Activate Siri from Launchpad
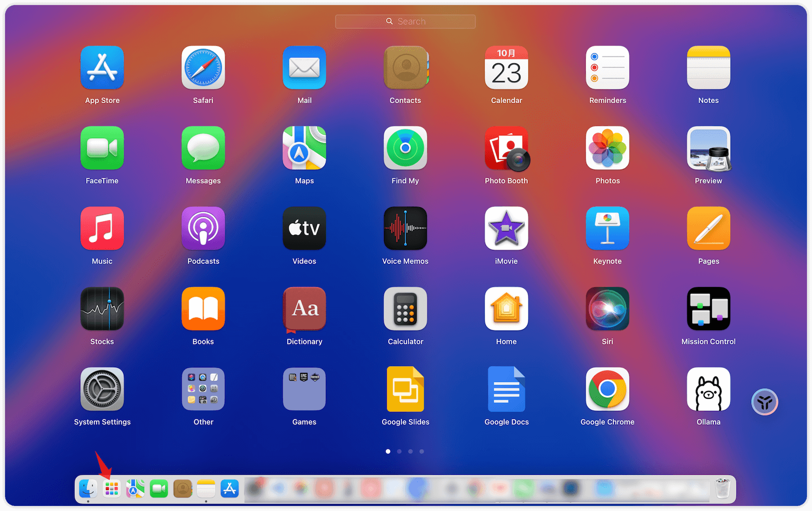Screen dimensions: 812x511 click(x=607, y=309)
